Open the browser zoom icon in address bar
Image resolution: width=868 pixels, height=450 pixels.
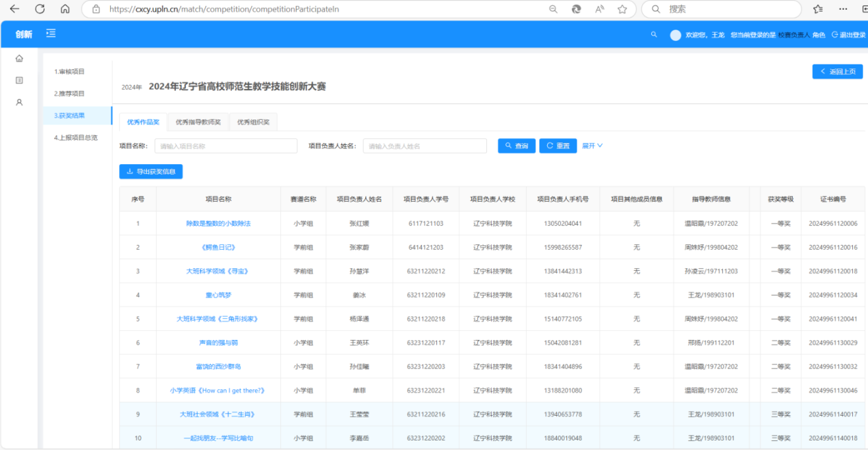tap(553, 10)
